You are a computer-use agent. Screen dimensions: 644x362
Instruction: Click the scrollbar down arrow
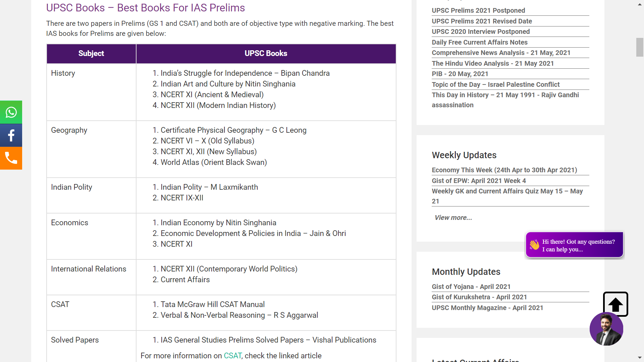640,358
